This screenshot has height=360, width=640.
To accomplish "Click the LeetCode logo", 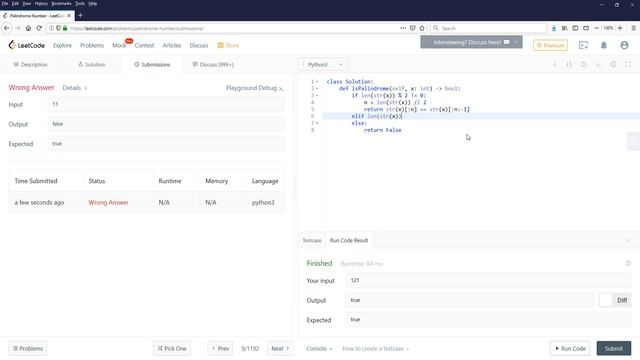I will point(27,45).
